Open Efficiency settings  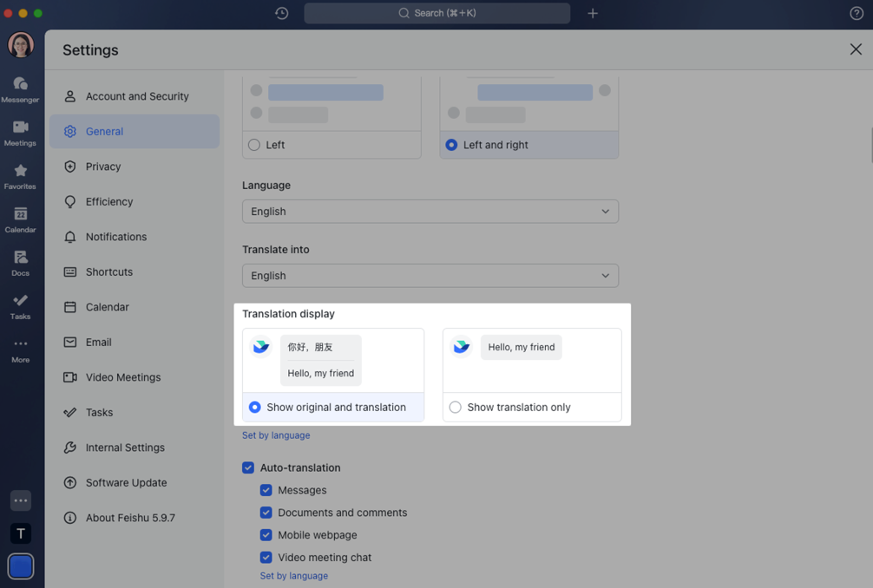pos(135,201)
